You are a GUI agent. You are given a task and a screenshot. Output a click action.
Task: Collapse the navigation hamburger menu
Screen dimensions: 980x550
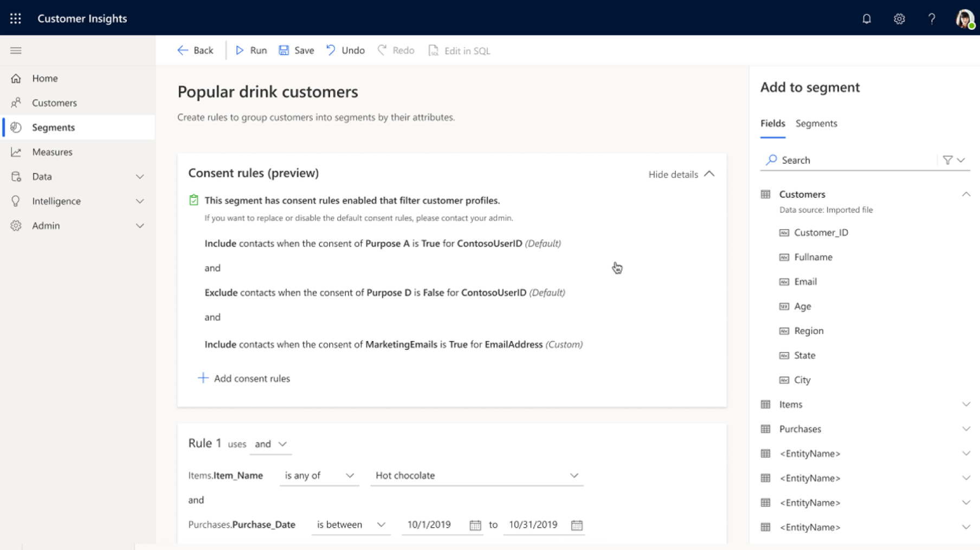click(x=16, y=50)
